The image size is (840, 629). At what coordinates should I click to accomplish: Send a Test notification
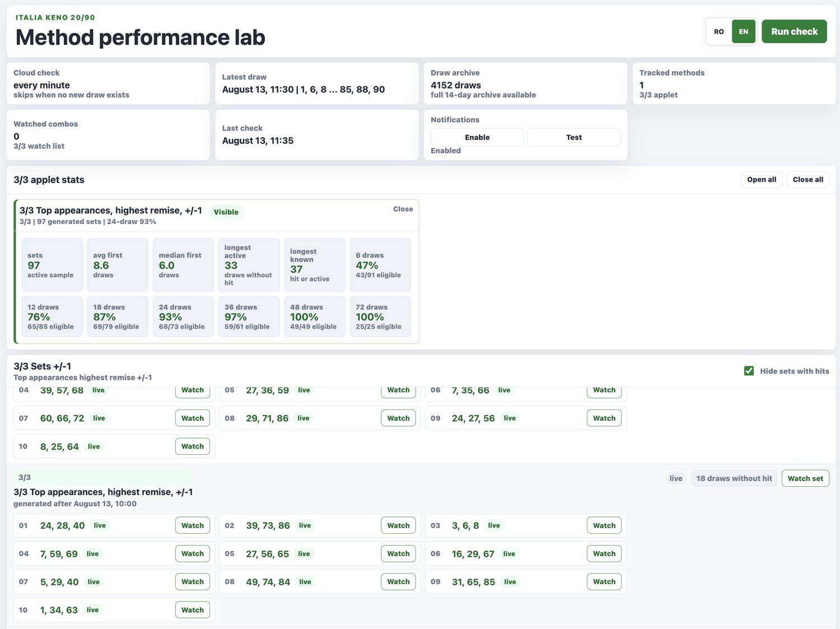click(x=573, y=137)
